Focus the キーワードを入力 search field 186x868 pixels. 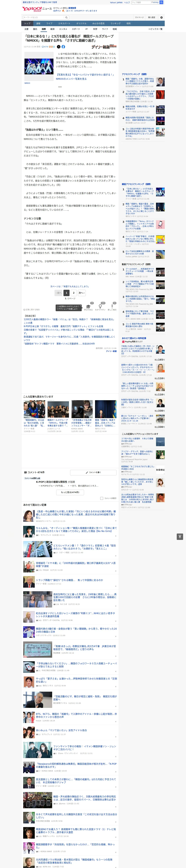(44, 17)
